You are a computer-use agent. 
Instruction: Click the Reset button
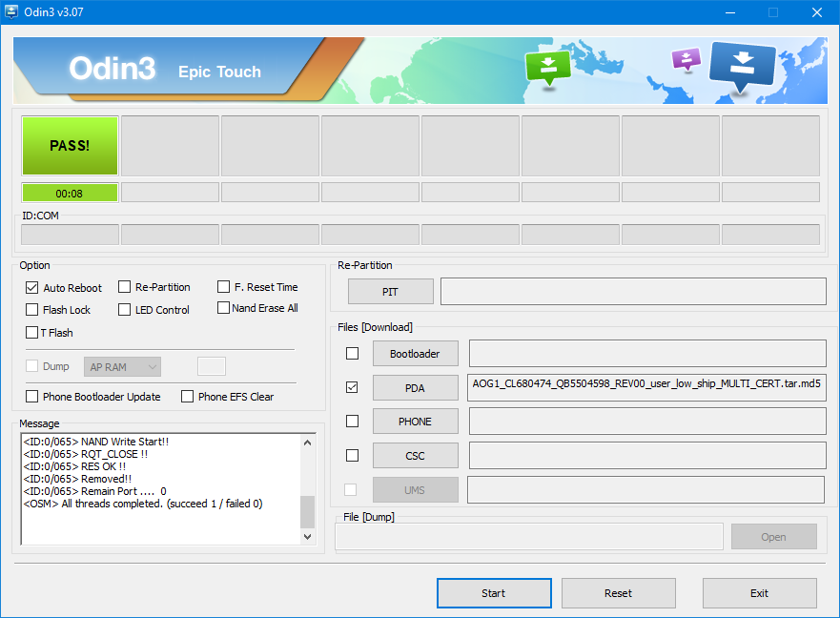tap(618, 593)
